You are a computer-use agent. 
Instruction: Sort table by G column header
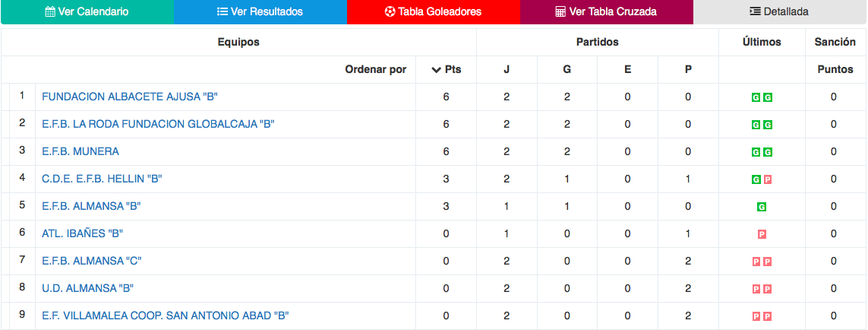pos(567,70)
